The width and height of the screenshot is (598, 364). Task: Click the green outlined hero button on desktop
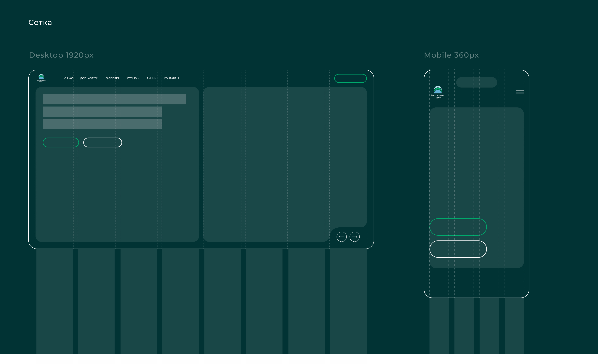(61, 142)
